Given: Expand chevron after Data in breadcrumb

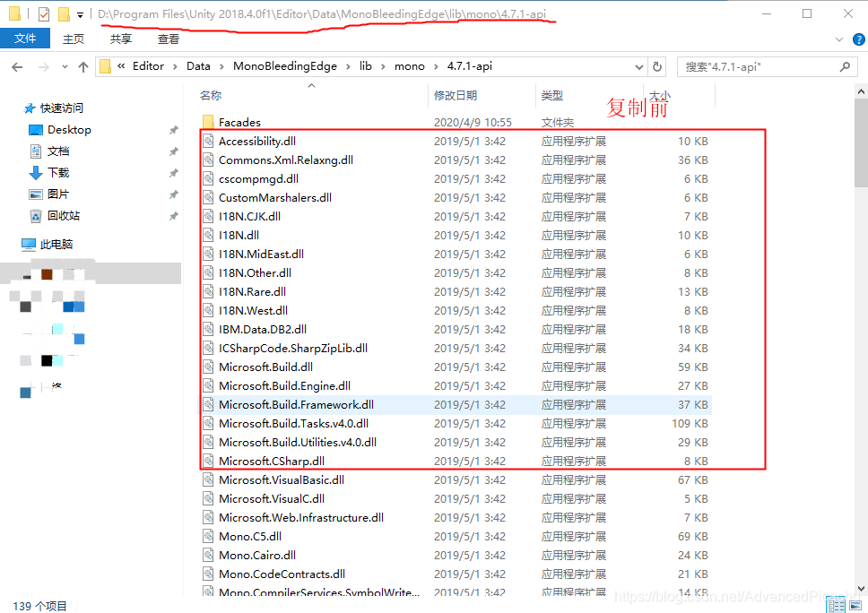Looking at the screenshot, I should [x=221, y=67].
